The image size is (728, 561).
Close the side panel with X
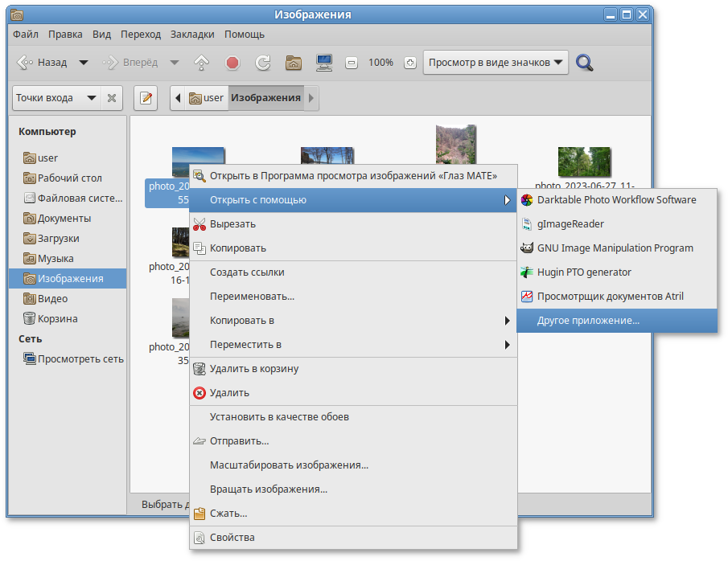[x=112, y=98]
